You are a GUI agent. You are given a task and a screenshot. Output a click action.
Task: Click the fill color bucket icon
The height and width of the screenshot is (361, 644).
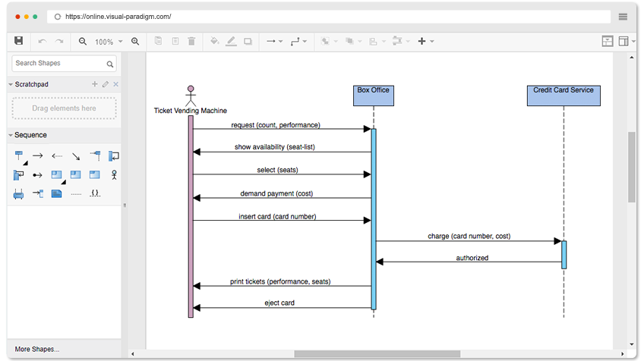point(214,41)
